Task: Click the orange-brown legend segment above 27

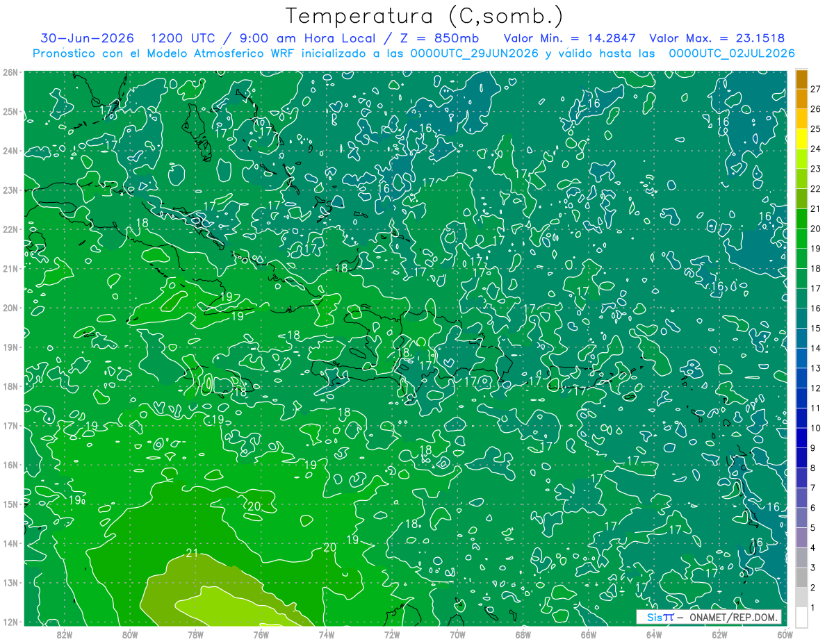Action: pyautogui.click(x=802, y=79)
